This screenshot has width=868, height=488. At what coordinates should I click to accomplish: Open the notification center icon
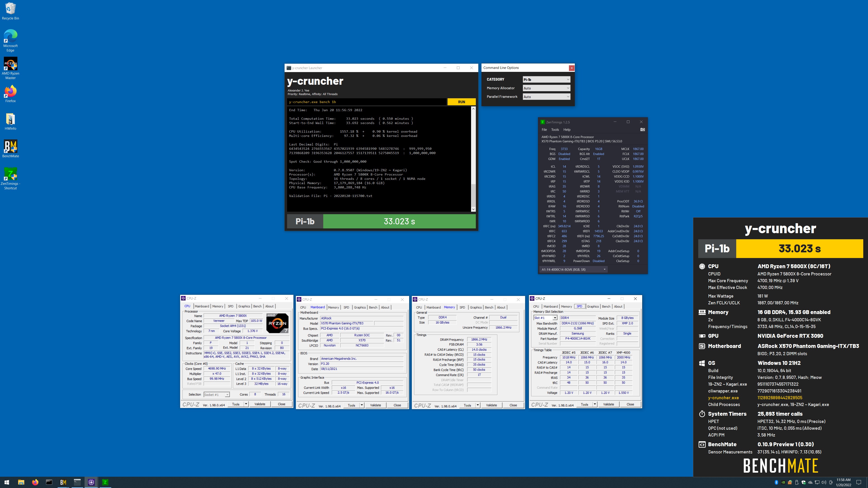(x=859, y=482)
